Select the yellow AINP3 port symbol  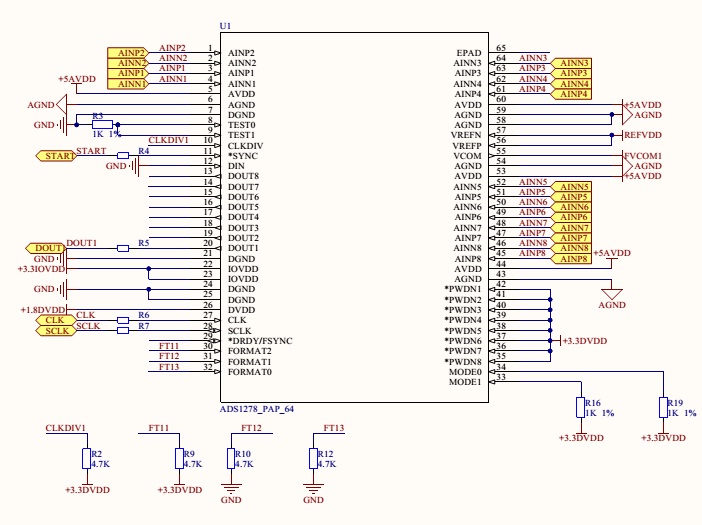[x=571, y=73]
